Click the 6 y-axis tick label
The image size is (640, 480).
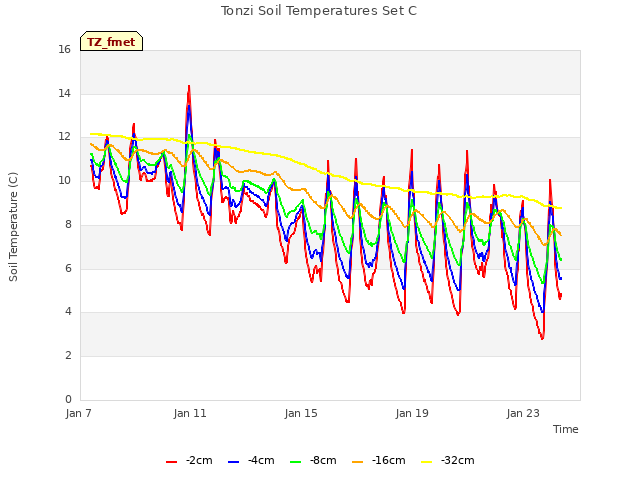(x=68, y=268)
